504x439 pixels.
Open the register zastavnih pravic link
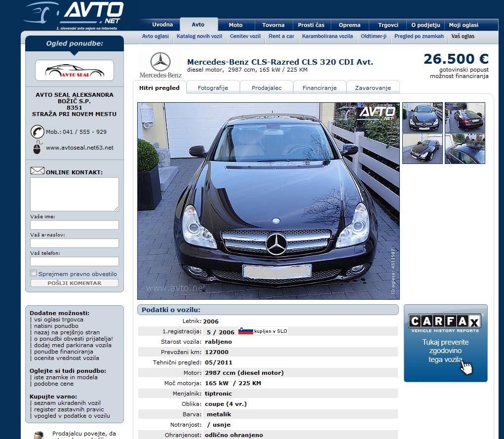coord(69,409)
